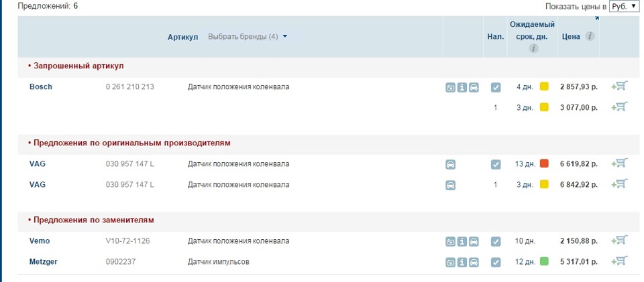Image resolution: width=644 pixels, height=282 pixels.
Task: Click the Артикул column header
Action: pyautogui.click(x=182, y=36)
